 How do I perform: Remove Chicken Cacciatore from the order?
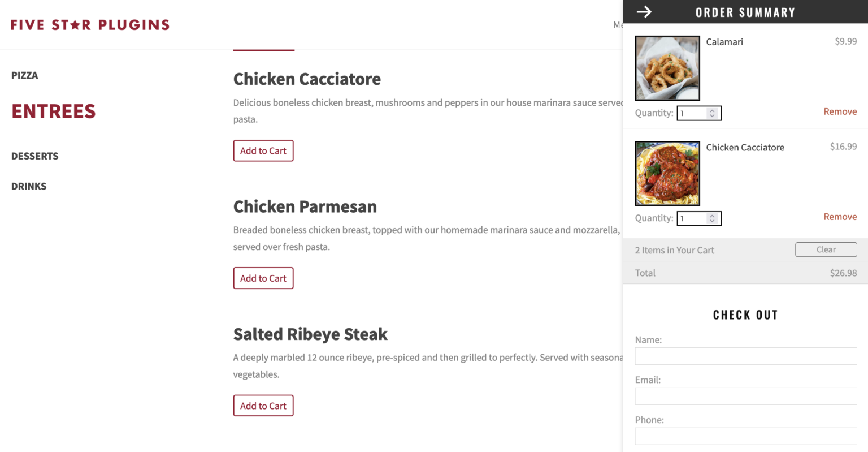pos(840,217)
